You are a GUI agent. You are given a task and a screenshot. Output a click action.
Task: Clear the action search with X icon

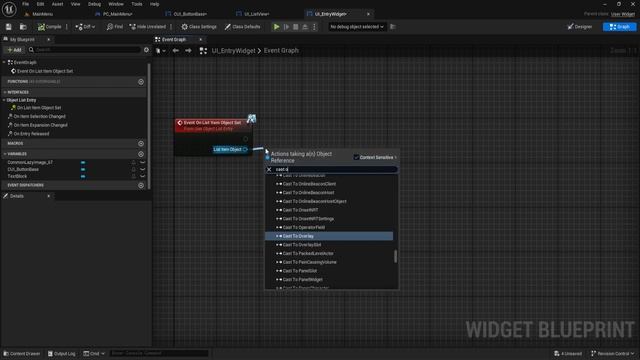tap(269, 169)
